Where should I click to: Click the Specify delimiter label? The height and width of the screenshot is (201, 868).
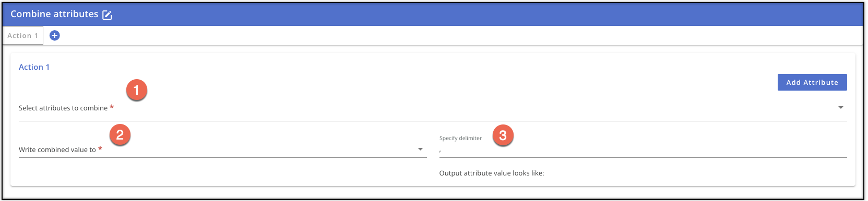[x=460, y=138]
